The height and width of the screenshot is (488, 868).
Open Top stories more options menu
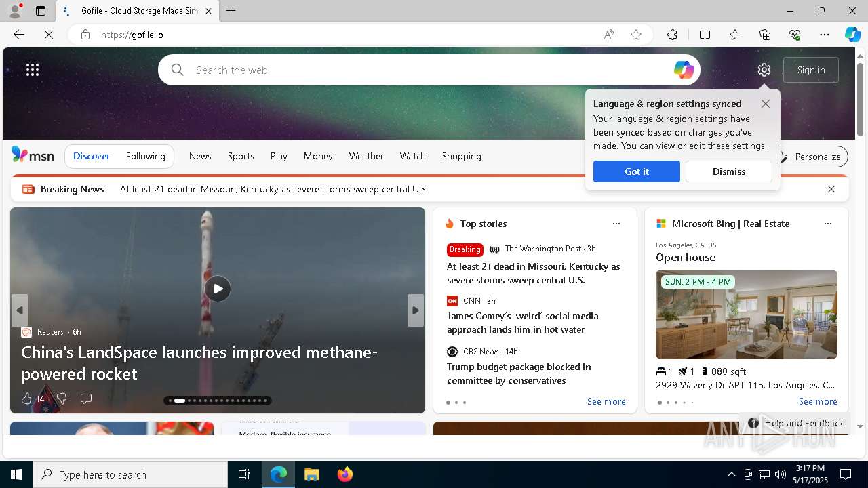[x=616, y=224]
